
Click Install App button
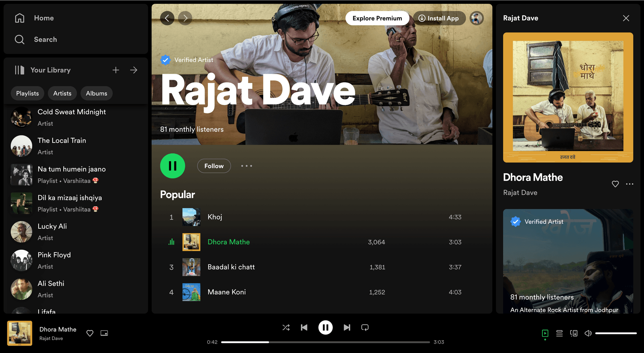click(439, 18)
